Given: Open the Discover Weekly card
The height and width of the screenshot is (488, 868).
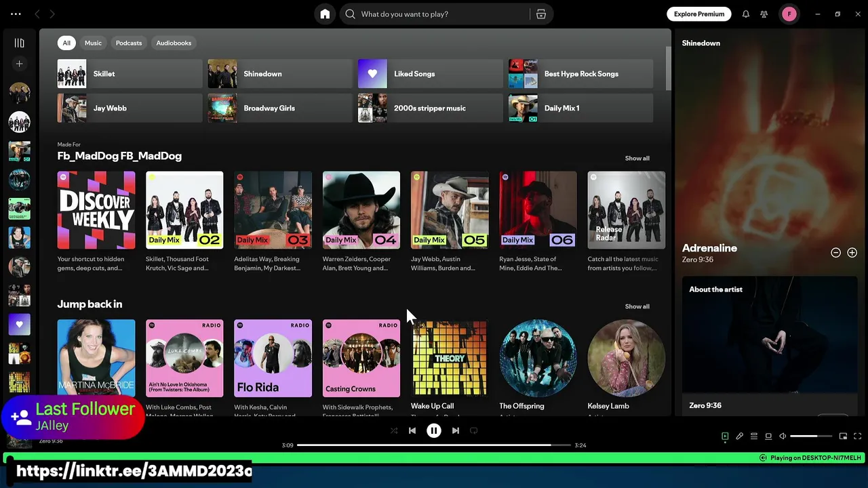Looking at the screenshot, I should (x=96, y=222).
